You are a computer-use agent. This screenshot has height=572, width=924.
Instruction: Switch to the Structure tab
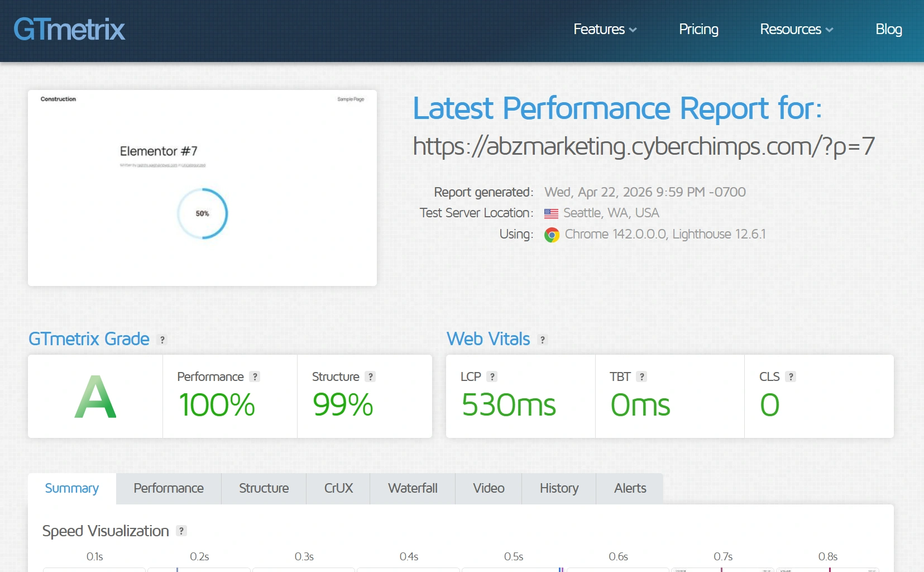click(x=264, y=489)
